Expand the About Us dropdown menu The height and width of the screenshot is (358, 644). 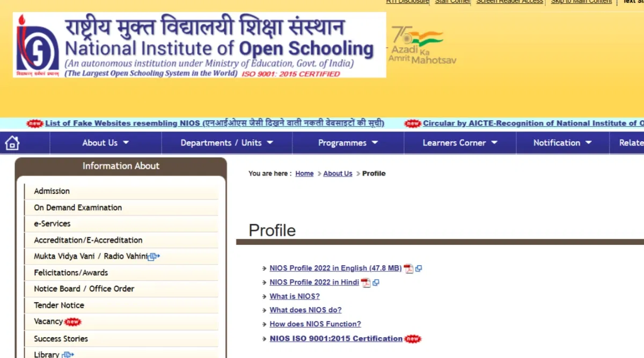click(x=105, y=143)
